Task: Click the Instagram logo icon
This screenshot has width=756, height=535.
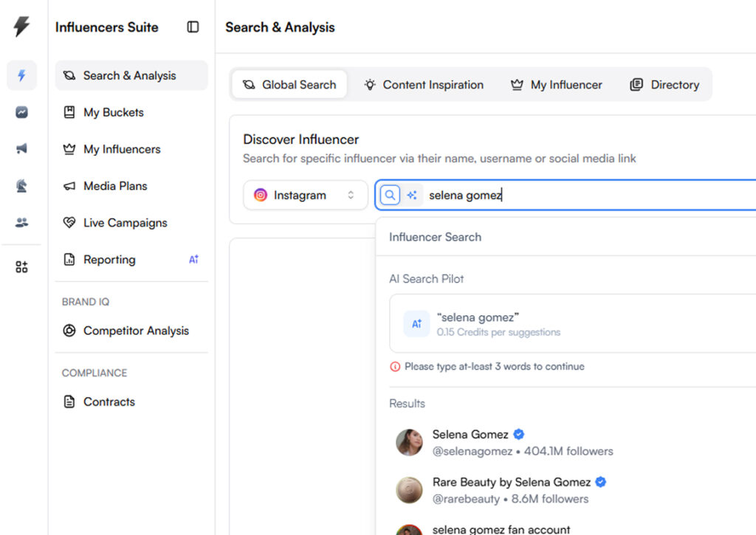Action: click(x=261, y=196)
